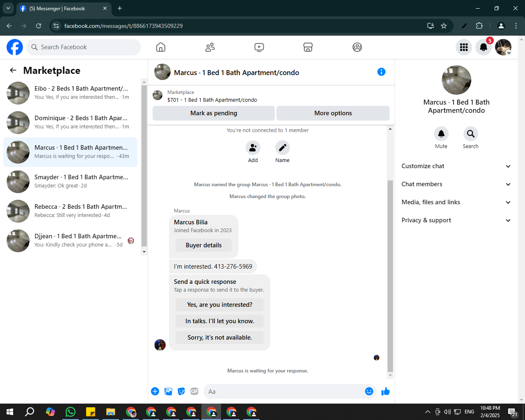
Task: Open Chrome tab search dropdown arrow
Action: 8,8
